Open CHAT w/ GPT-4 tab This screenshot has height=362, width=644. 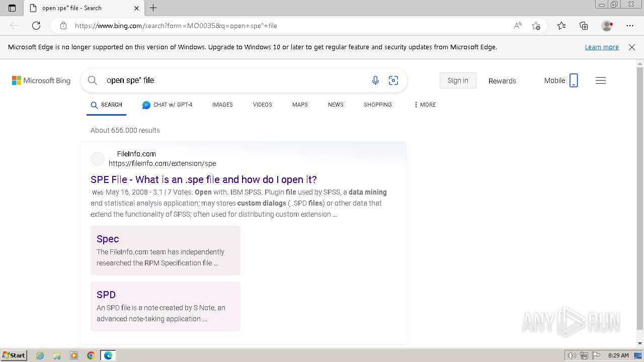(x=168, y=105)
